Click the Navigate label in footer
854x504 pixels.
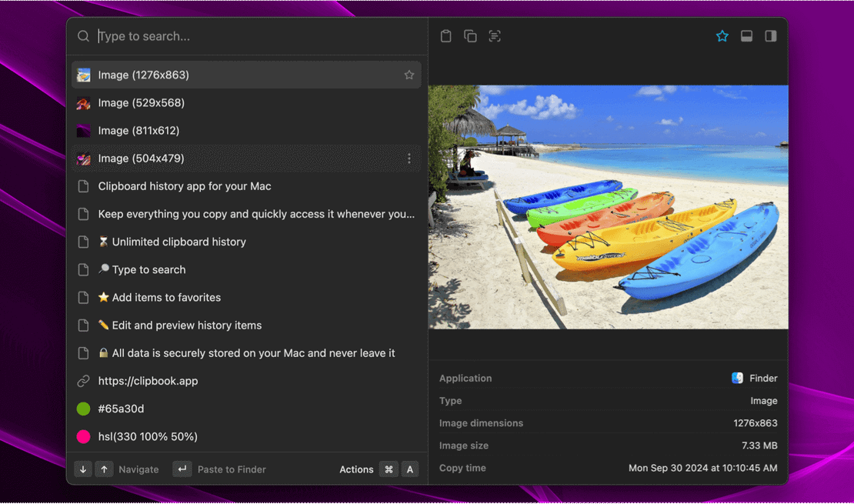pos(138,469)
